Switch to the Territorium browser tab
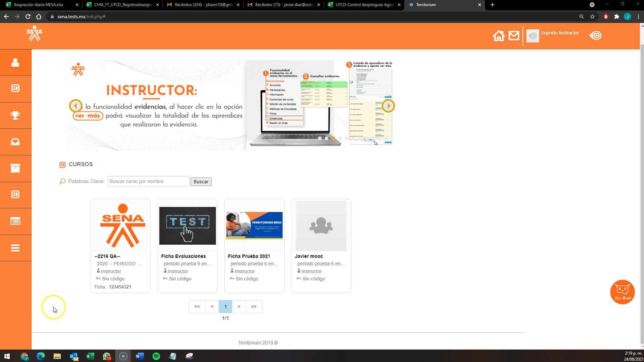 pyautogui.click(x=434, y=5)
